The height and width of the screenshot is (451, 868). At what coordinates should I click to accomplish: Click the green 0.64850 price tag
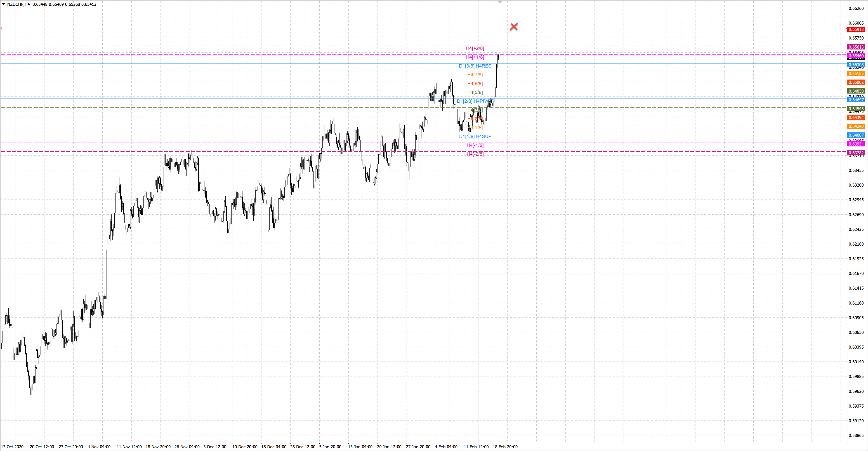point(856,91)
